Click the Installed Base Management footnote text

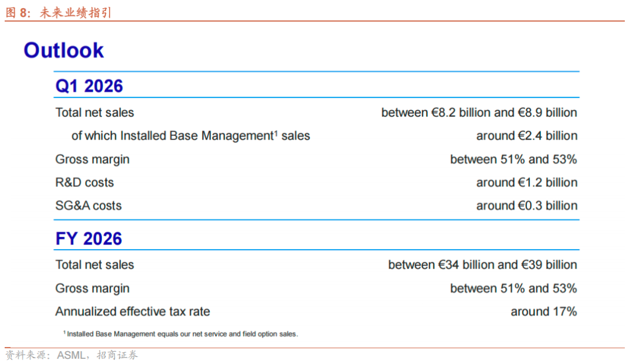coord(181,334)
